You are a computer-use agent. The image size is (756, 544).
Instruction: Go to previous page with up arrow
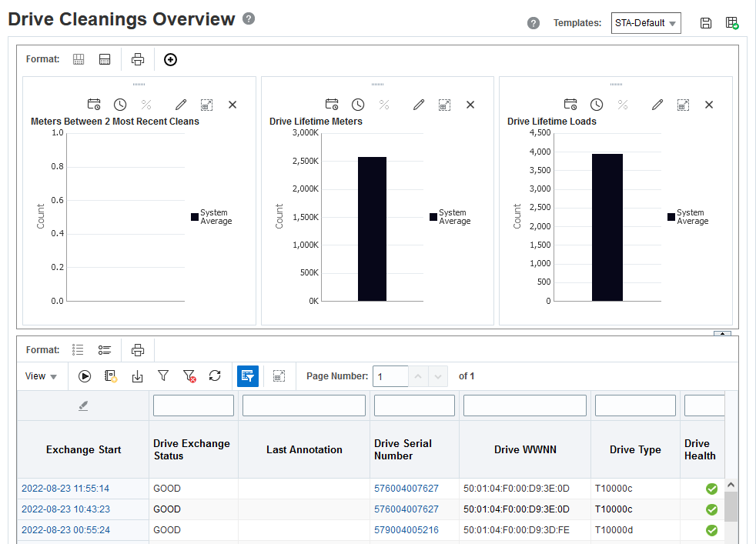click(418, 376)
